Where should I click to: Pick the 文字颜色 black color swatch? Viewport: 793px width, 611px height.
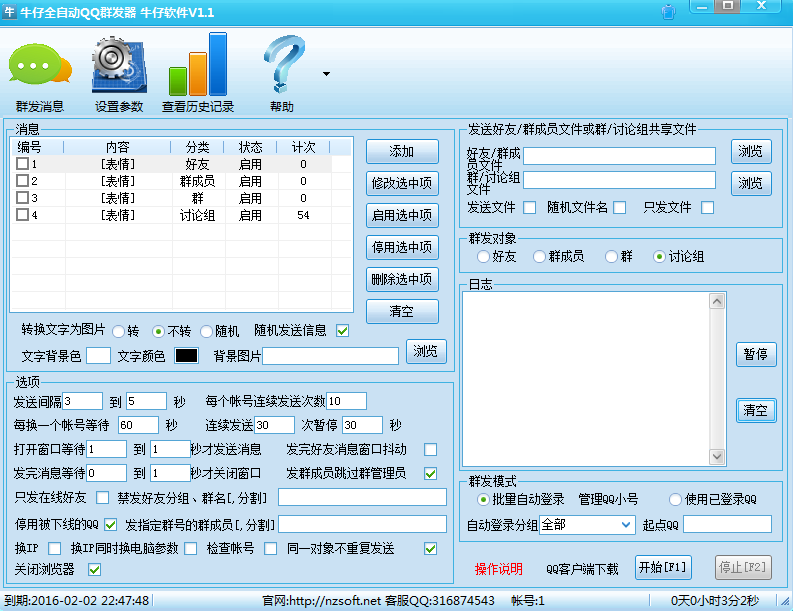(x=186, y=356)
